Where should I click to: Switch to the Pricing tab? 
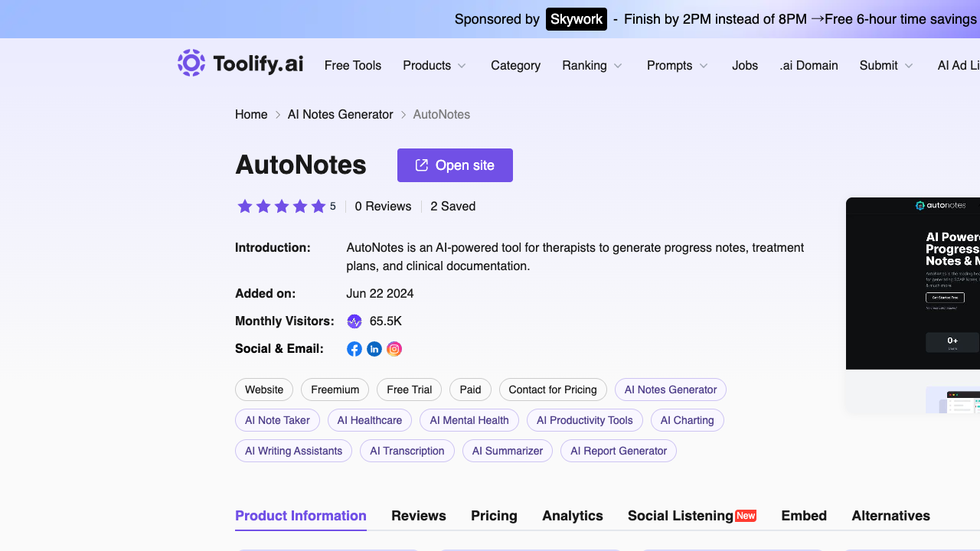click(x=494, y=516)
